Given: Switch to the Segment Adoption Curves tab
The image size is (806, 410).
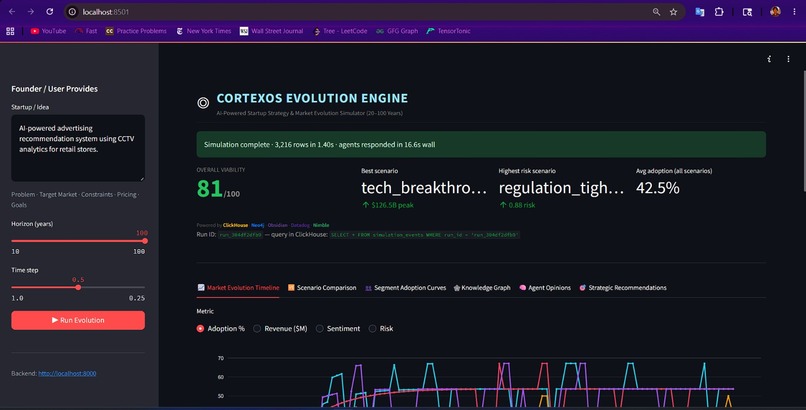Looking at the screenshot, I should 405,288.
